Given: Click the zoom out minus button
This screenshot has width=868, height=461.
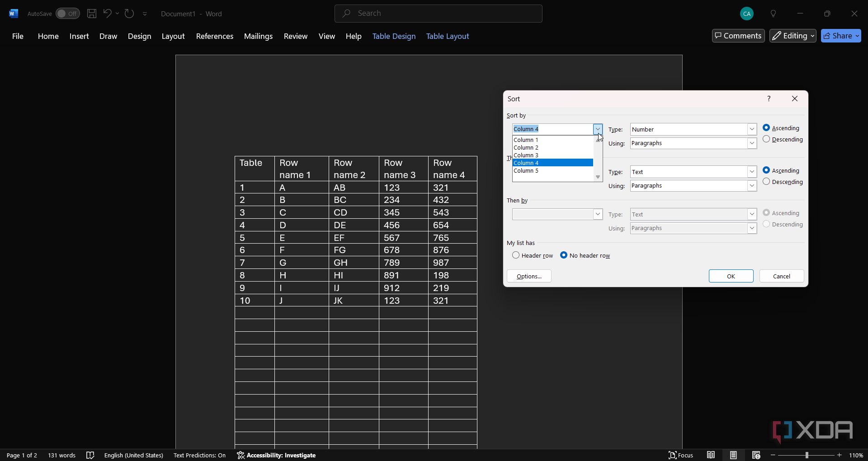Looking at the screenshot, I should (773, 455).
